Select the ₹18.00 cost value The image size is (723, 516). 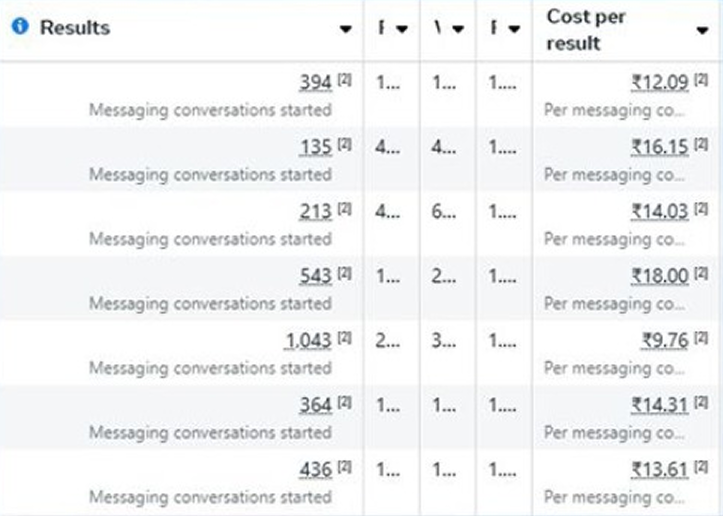(659, 276)
